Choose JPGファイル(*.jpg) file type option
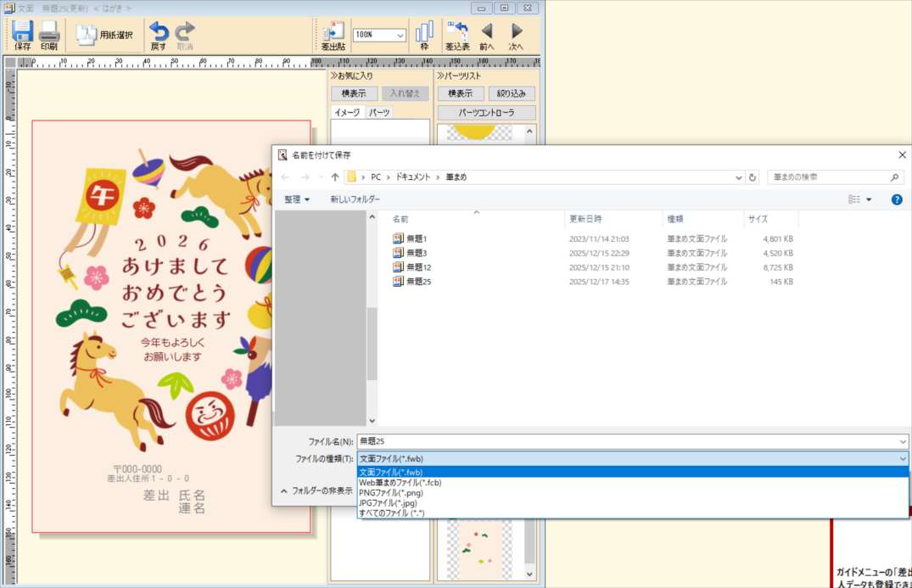The height and width of the screenshot is (588, 912). click(x=388, y=503)
